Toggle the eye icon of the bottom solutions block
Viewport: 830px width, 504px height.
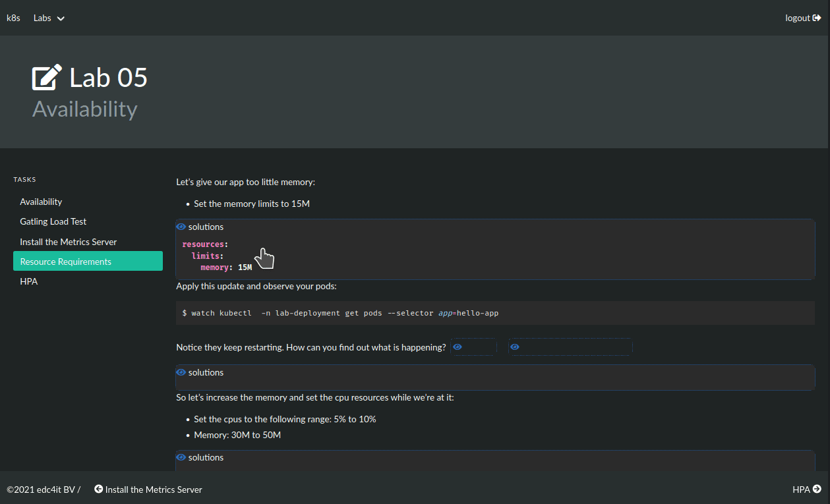tap(181, 457)
